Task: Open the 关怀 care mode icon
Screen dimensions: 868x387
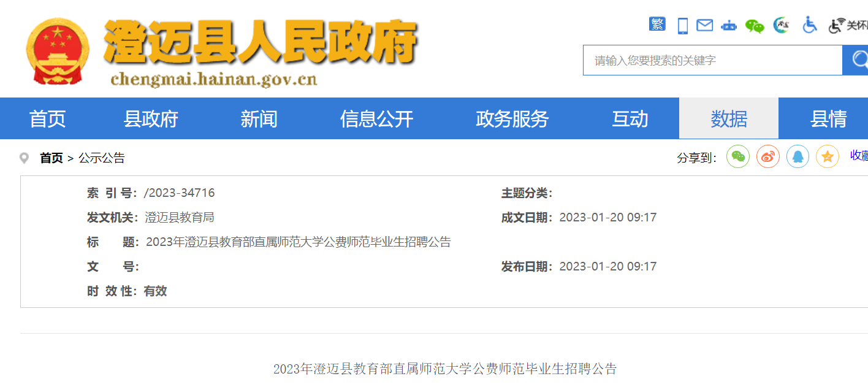Action: 848,25
